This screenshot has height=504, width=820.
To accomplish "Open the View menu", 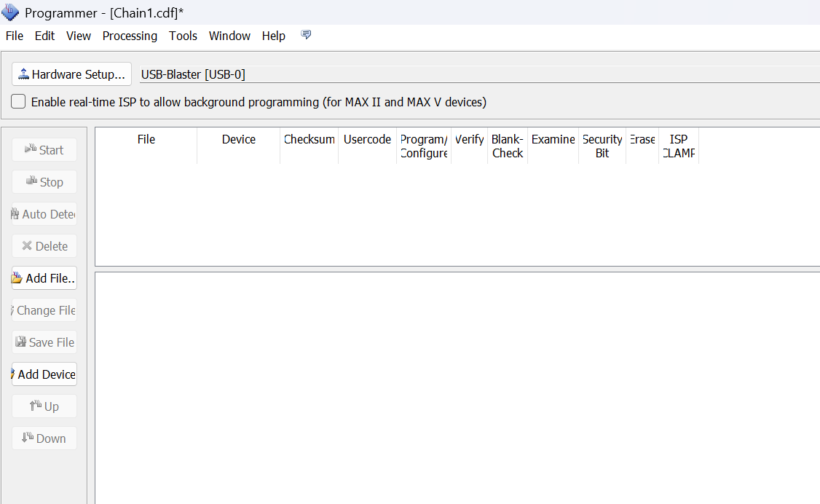I will [x=79, y=36].
